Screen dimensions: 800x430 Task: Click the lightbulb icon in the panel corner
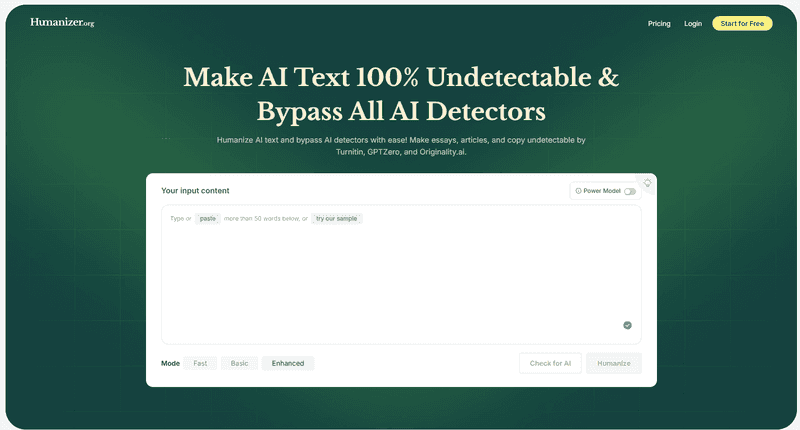[647, 183]
